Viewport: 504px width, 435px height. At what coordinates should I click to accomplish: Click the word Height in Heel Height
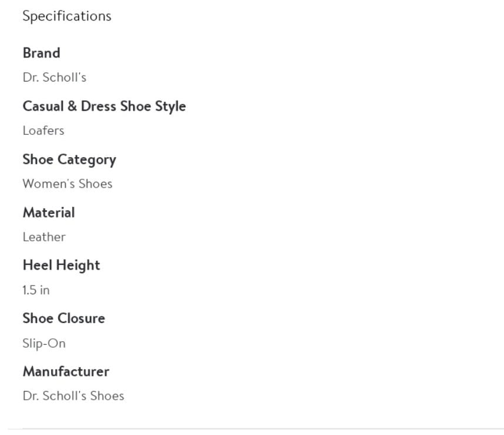[78, 266]
